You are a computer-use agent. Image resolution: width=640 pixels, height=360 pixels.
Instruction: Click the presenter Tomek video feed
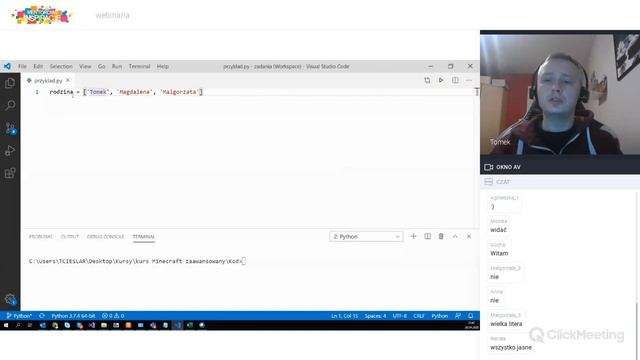(x=560, y=95)
